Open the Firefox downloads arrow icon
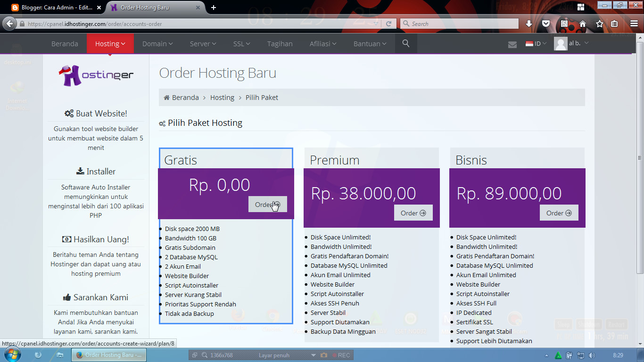The image size is (644, 362). tap(529, 24)
